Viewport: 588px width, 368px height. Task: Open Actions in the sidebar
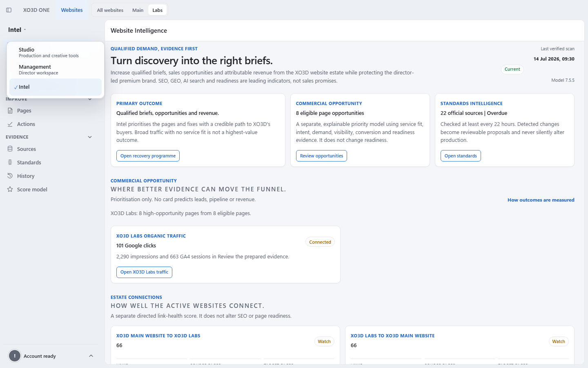click(x=50, y=124)
